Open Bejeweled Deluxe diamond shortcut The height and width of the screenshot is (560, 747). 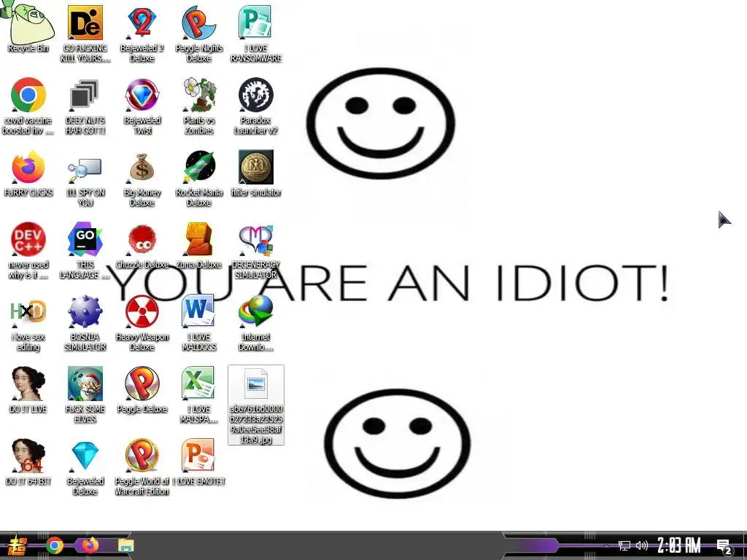coord(85,467)
